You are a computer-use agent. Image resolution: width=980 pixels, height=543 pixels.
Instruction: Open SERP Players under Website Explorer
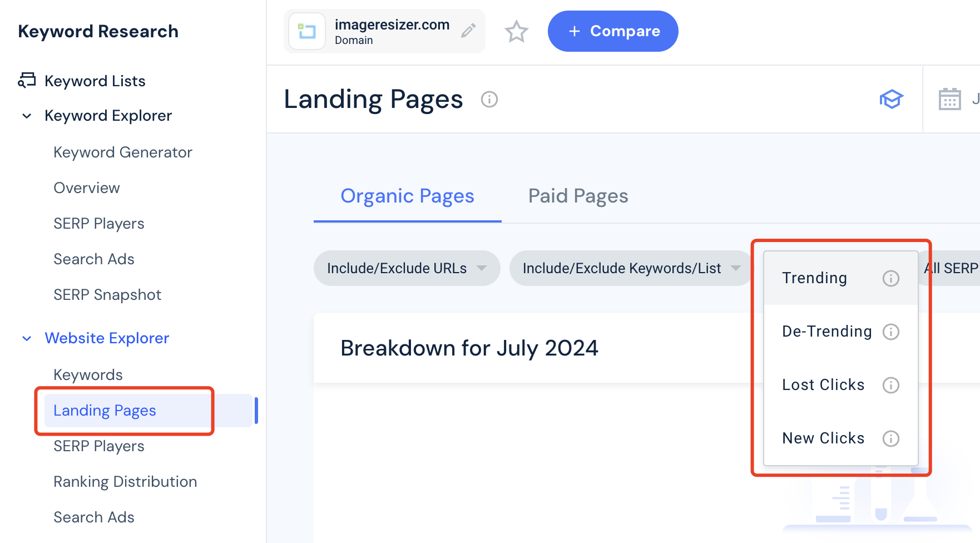pyautogui.click(x=99, y=446)
